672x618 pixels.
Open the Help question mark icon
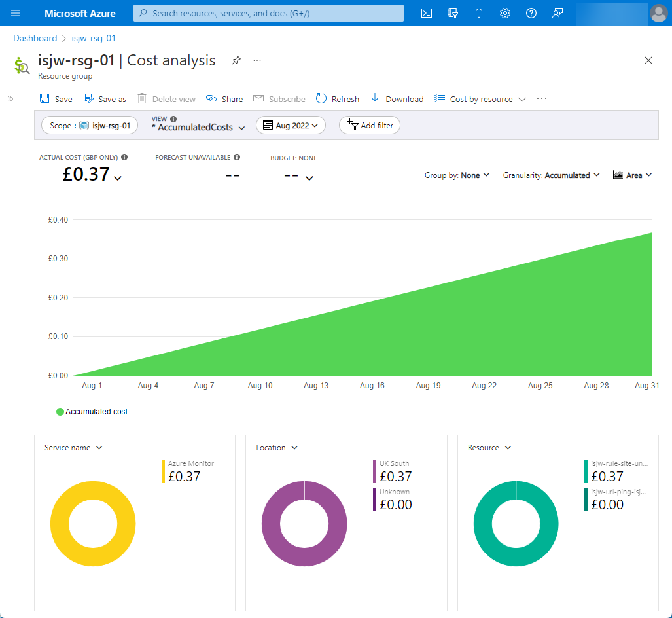pyautogui.click(x=531, y=13)
